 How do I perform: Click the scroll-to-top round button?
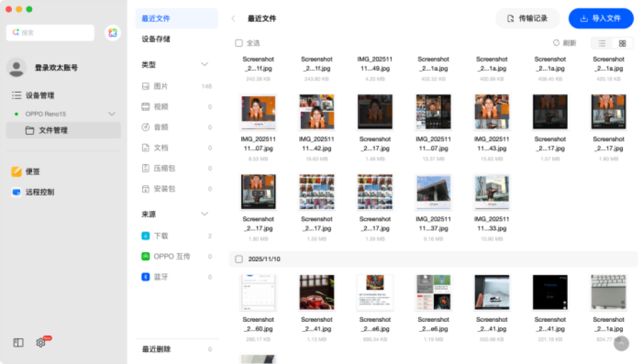(x=621, y=344)
